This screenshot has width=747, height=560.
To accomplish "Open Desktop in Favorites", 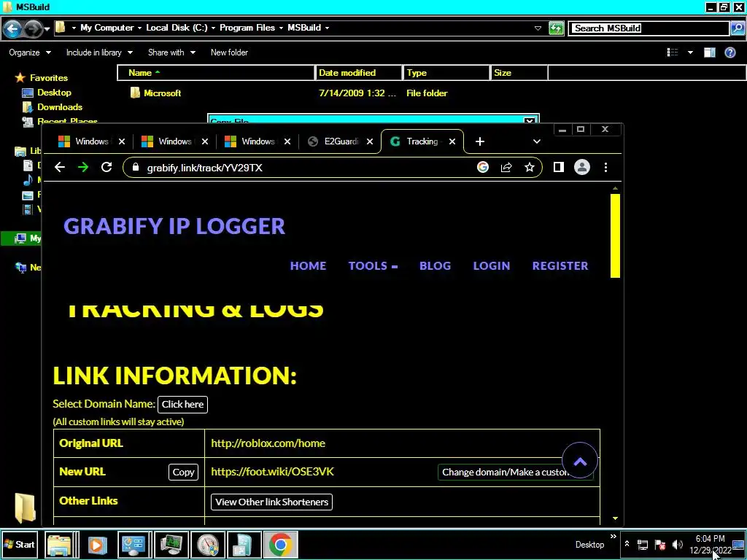I will point(47,93).
